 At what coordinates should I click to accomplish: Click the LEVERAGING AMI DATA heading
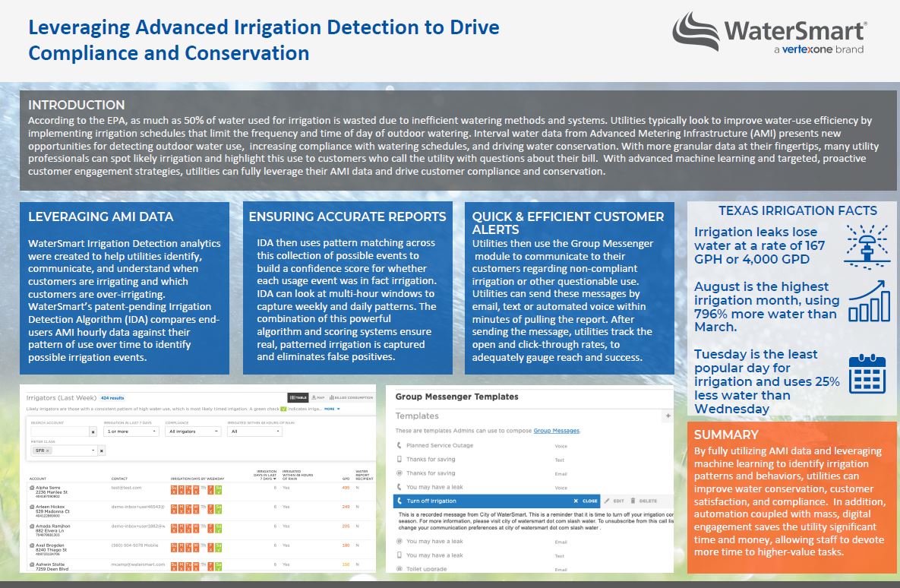(x=100, y=217)
